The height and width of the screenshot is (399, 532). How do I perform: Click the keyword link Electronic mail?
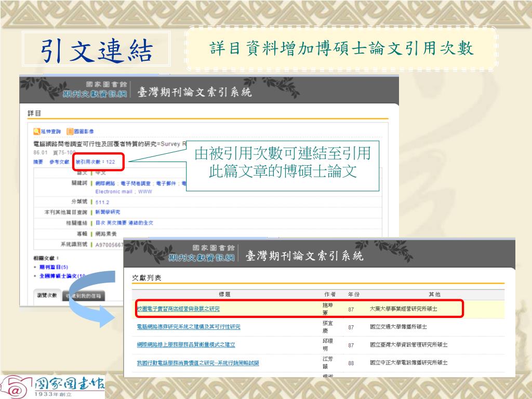(114, 192)
